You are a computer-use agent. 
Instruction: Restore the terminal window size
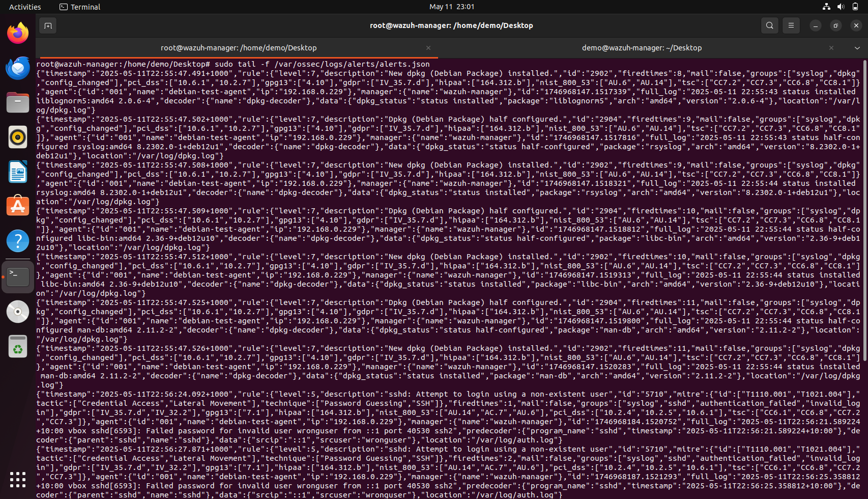click(835, 25)
